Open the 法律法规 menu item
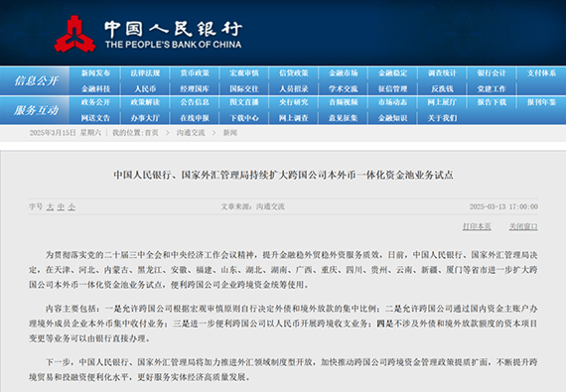This screenshot has width=566, height=392. pyautogui.click(x=145, y=73)
